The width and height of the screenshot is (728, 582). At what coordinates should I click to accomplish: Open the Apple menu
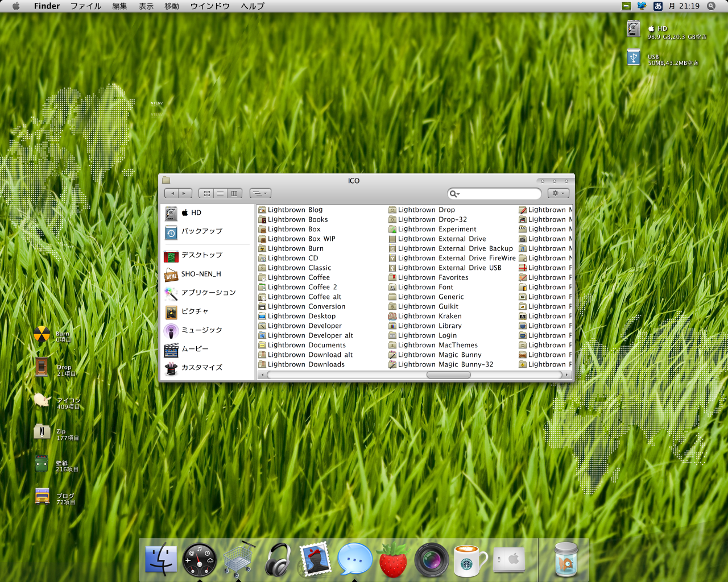point(16,6)
